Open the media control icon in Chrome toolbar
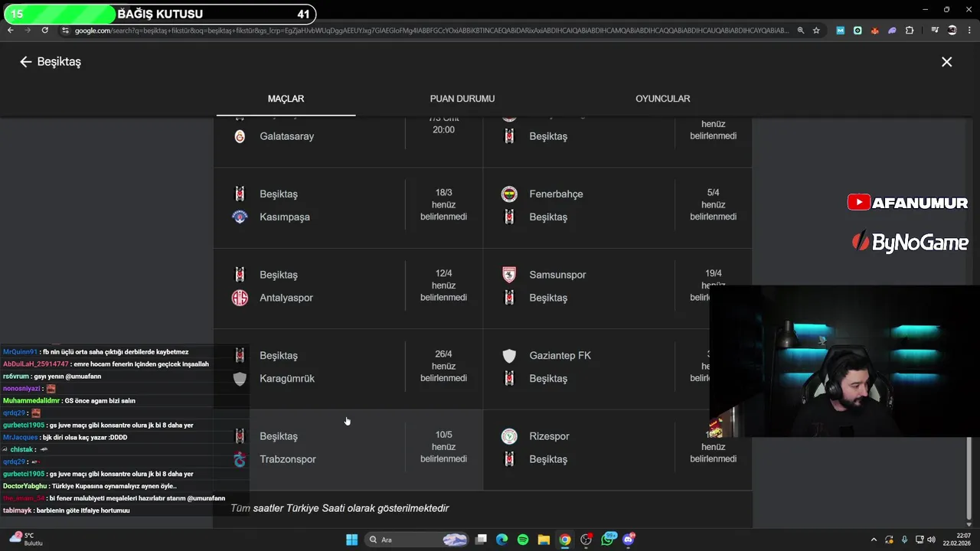Image resolution: width=980 pixels, height=551 pixels. coord(935,31)
